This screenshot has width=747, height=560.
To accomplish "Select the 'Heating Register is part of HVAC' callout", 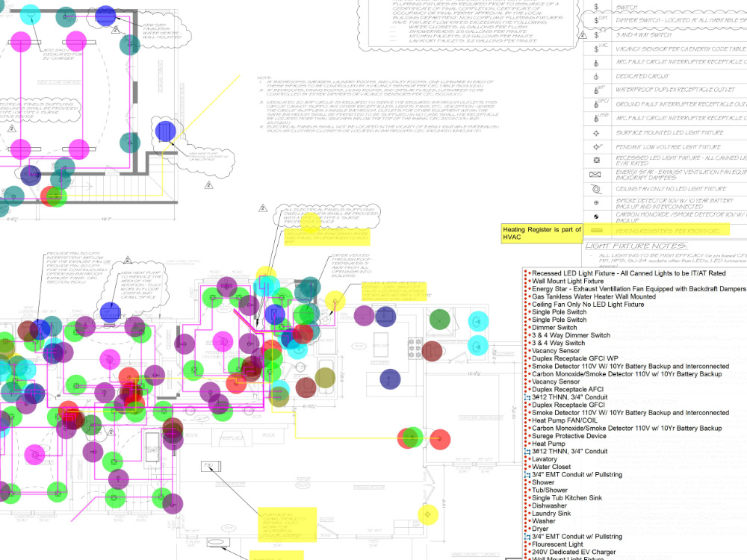I will [542, 233].
